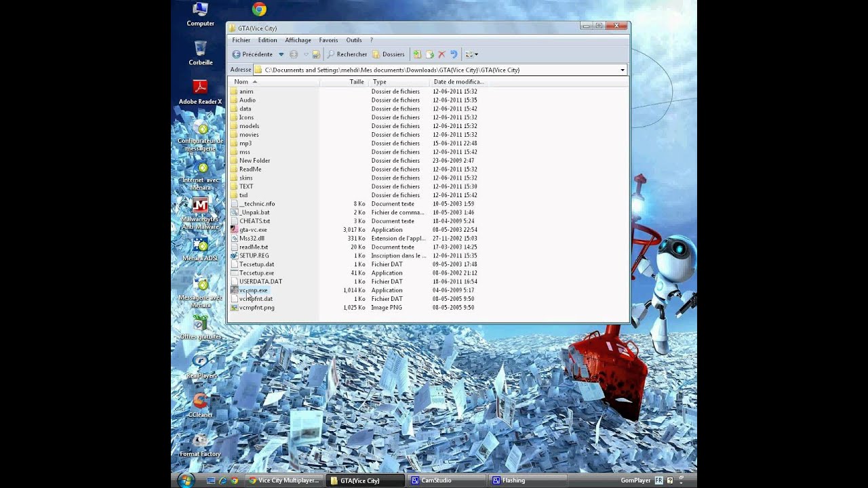Viewport: 868px width, 488px height.
Task: Click the Computer desktop icon
Action: [200, 14]
